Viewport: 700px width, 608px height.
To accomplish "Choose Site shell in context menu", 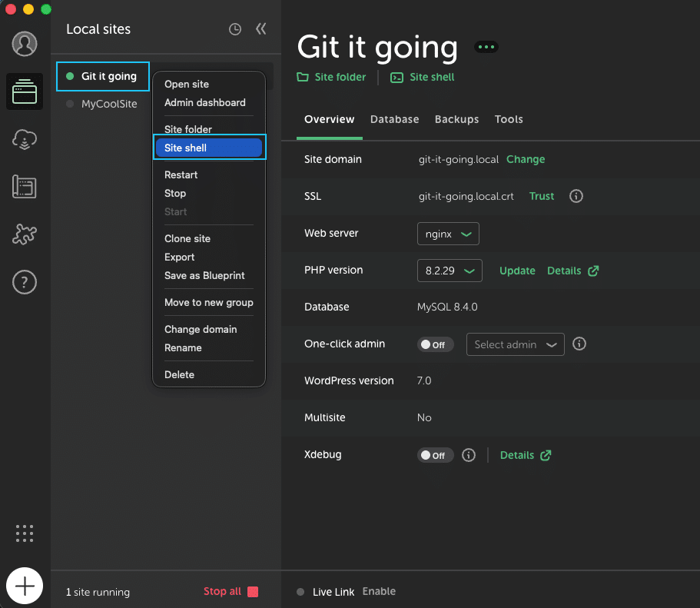I will [209, 148].
